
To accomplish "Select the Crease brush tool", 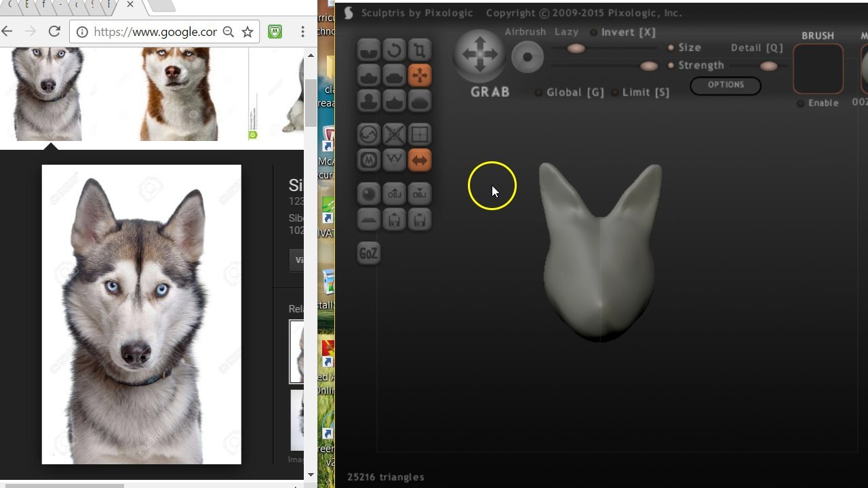I will coord(369,50).
